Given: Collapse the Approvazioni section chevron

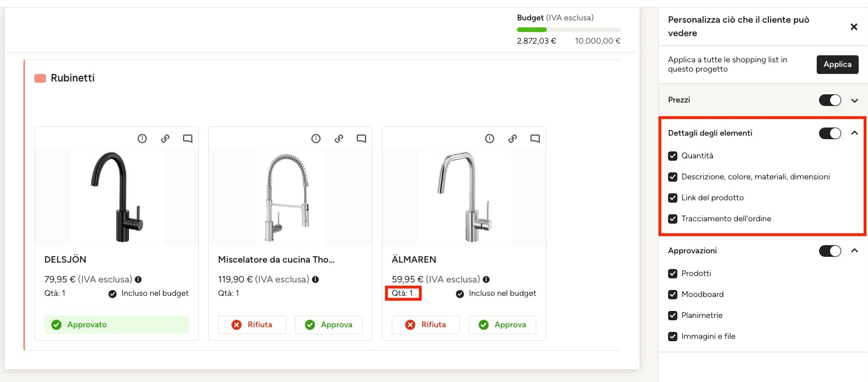Looking at the screenshot, I should click(855, 251).
